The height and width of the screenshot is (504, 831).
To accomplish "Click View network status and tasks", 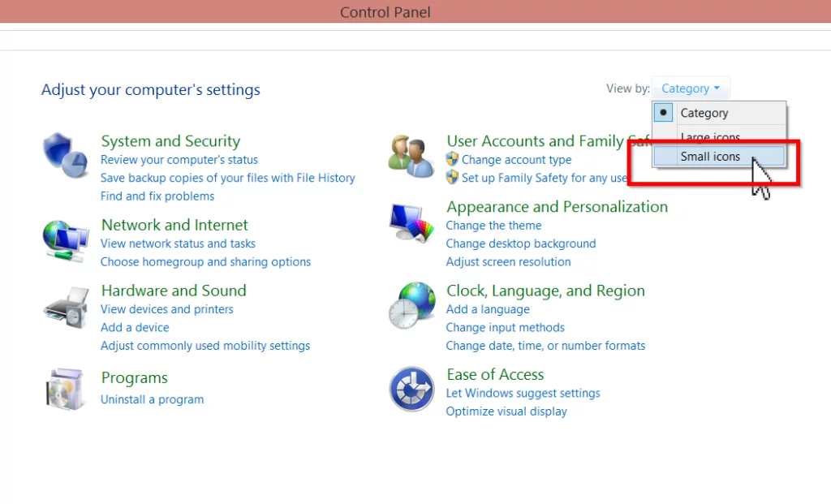I will (178, 243).
